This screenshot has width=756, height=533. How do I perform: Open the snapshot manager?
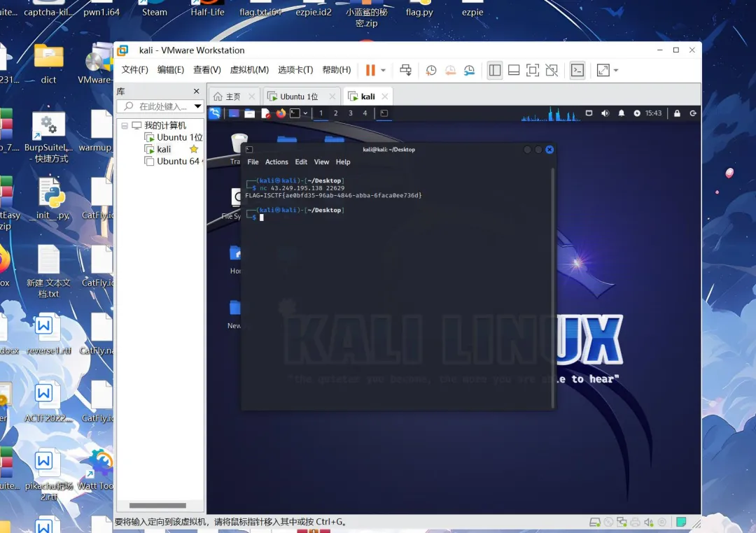(469, 71)
